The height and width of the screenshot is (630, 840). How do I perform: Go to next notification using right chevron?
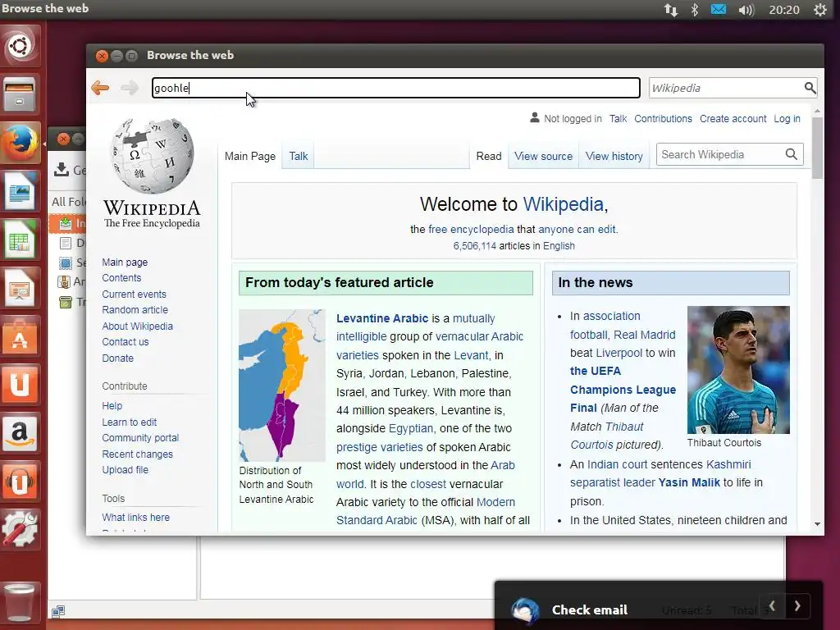797,606
